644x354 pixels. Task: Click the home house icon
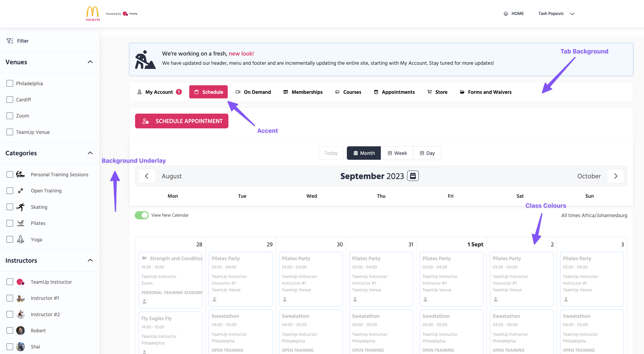click(505, 14)
